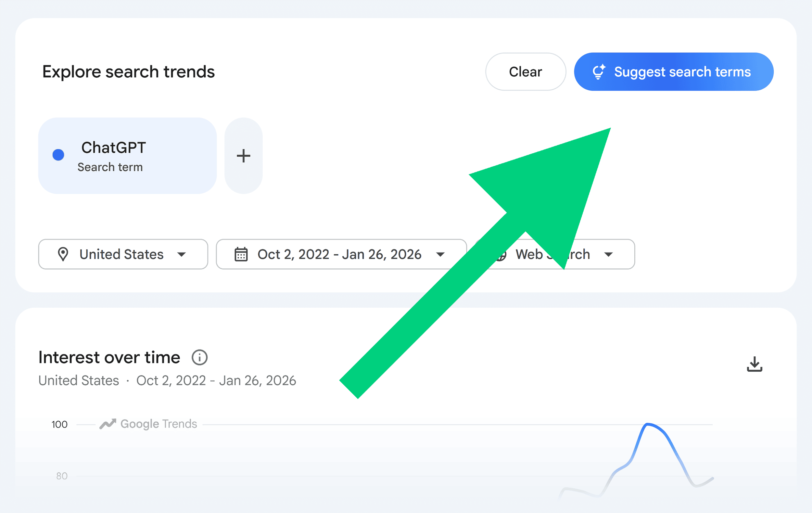
Task: Expand the Web Search category dropdown
Action: click(609, 254)
